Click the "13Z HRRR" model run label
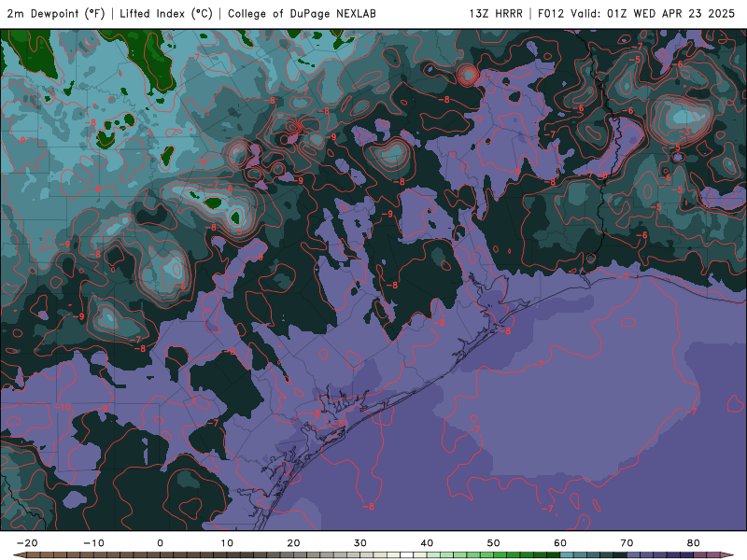Screen dimensions: 747x560 click(496, 14)
